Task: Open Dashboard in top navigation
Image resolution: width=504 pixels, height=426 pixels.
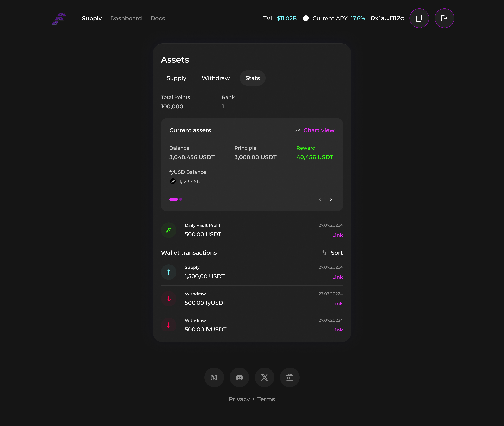Action: click(126, 18)
